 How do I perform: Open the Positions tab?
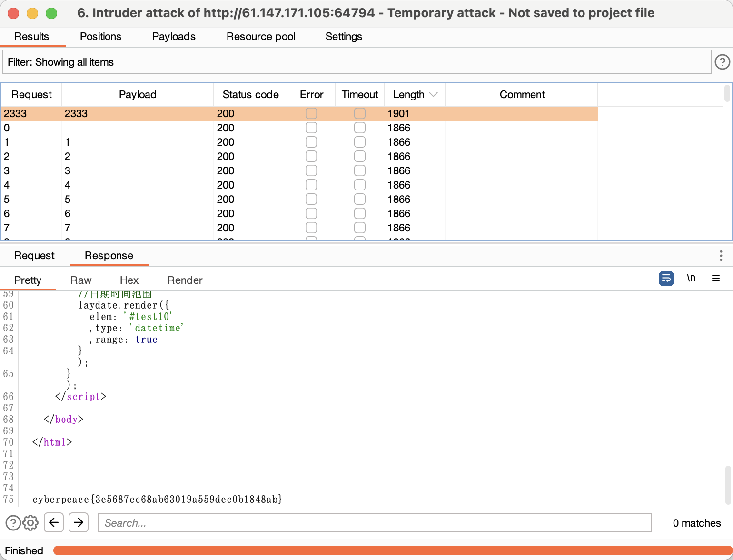100,37
